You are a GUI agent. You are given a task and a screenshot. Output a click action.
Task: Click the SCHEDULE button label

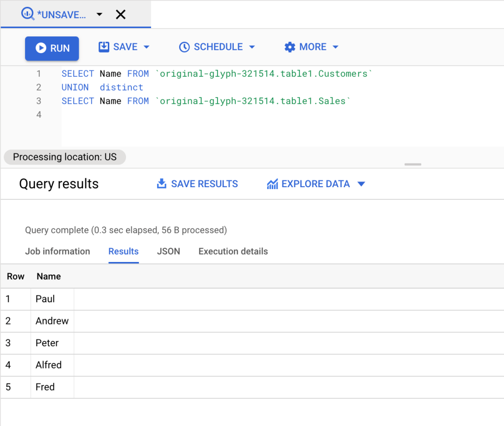coord(218,47)
